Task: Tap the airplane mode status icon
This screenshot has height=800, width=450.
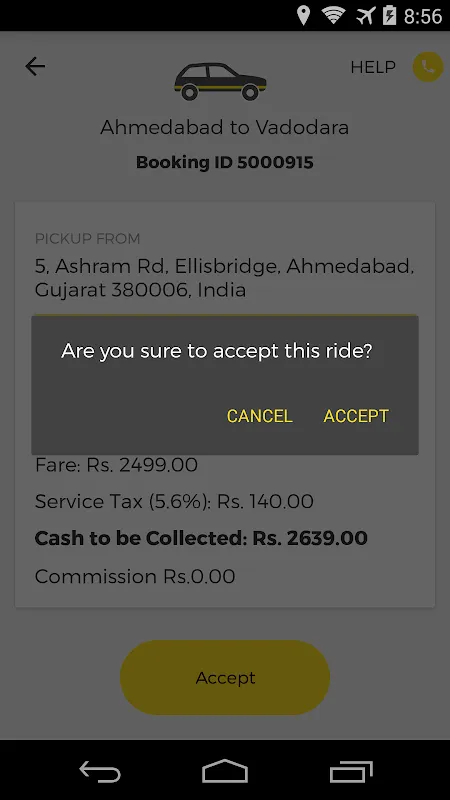Action: point(365,16)
